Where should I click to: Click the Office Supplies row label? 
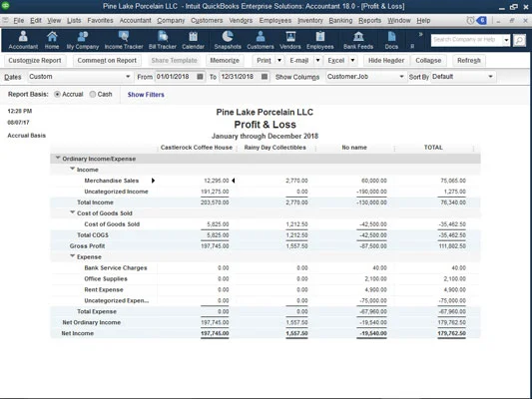coord(106,279)
